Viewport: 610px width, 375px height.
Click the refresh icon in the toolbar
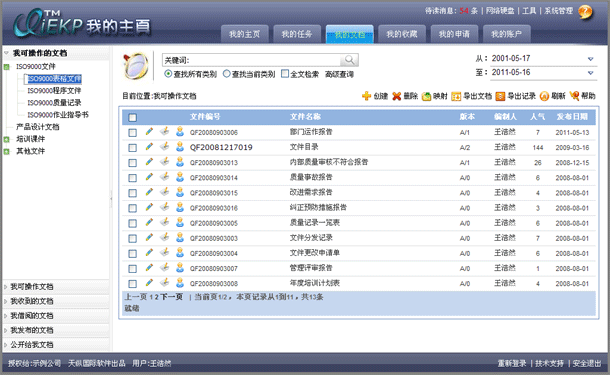point(544,96)
